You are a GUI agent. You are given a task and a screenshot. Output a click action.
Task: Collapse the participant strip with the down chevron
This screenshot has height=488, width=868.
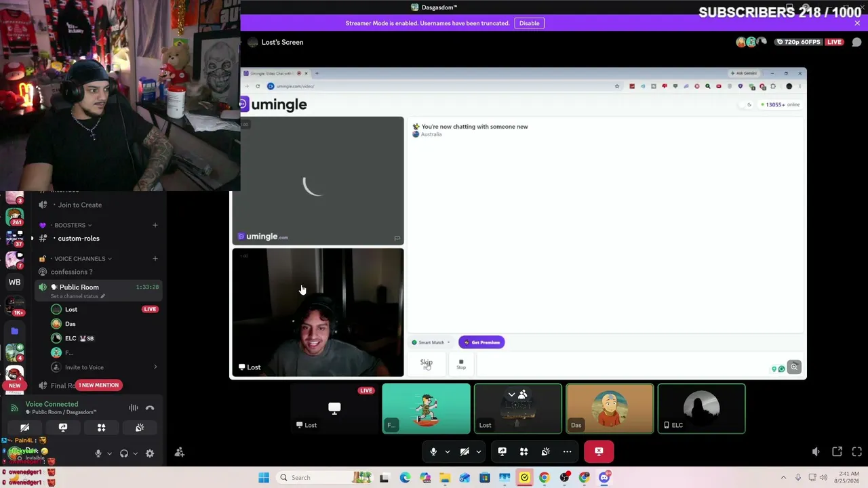(512, 394)
